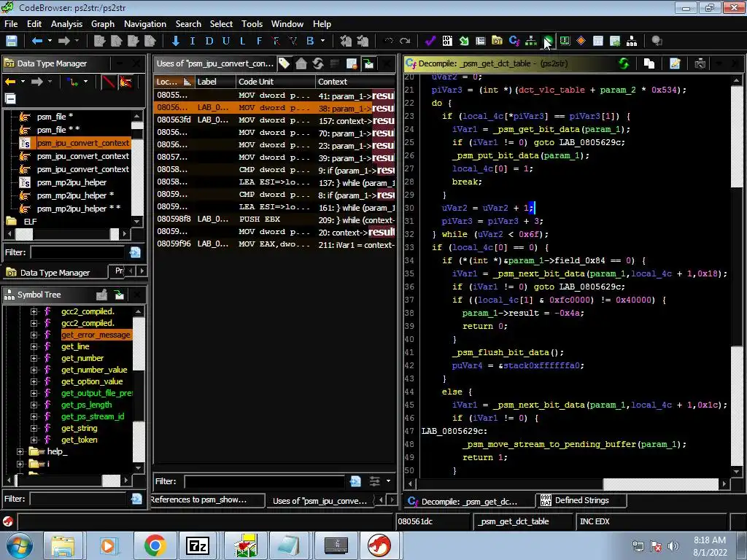Screen dimensions: 747x560
Task: Click yellow back arrow in Data Type Manager
Action: pos(10,82)
